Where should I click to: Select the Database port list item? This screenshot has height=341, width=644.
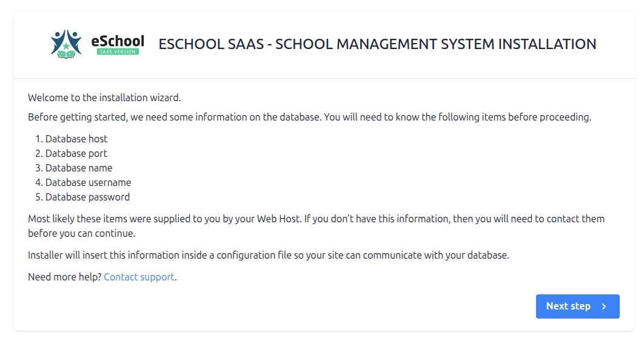(76, 153)
